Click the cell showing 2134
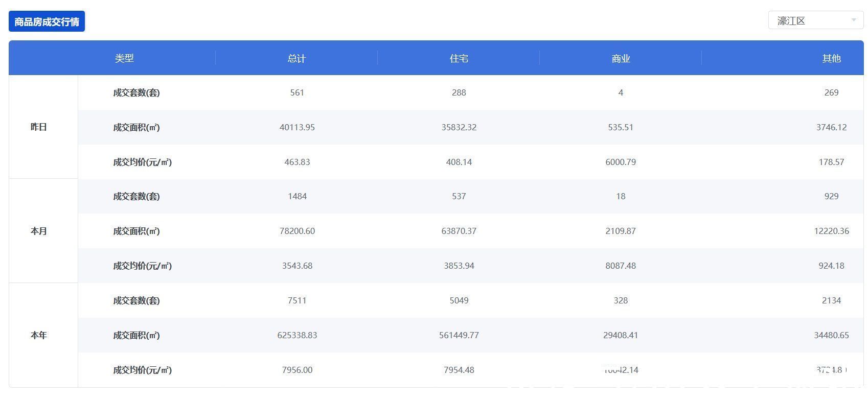Screen dimensions: 868x400 (x=831, y=300)
